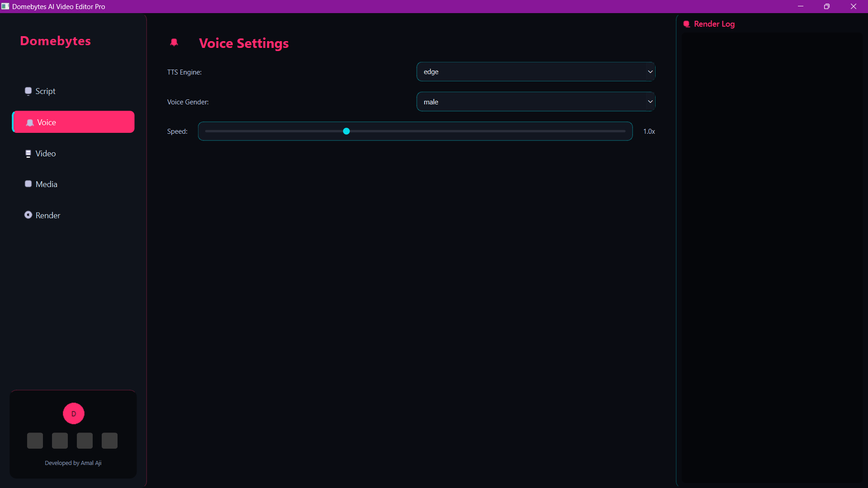Click the Developed by Amal Aji link
Image resolution: width=868 pixels, height=488 pixels.
tap(73, 463)
